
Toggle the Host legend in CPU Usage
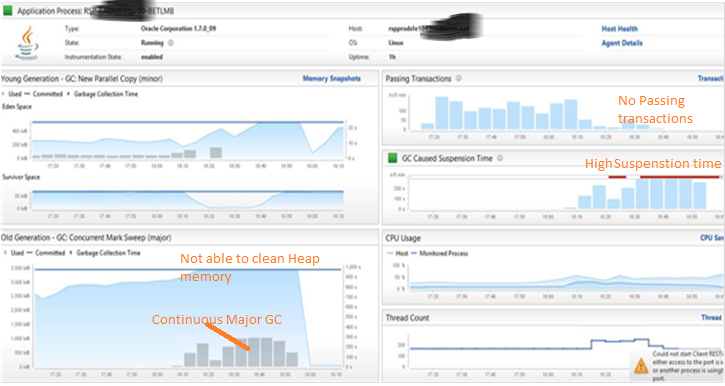(398, 253)
